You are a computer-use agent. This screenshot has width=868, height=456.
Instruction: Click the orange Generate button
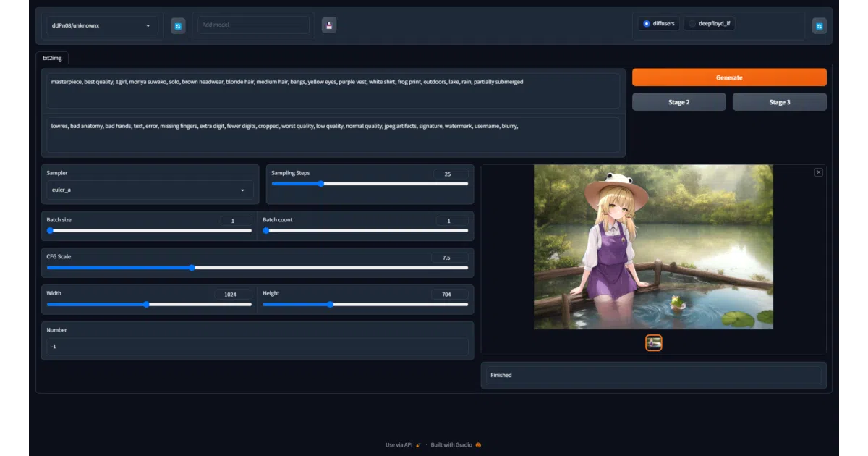729,77
